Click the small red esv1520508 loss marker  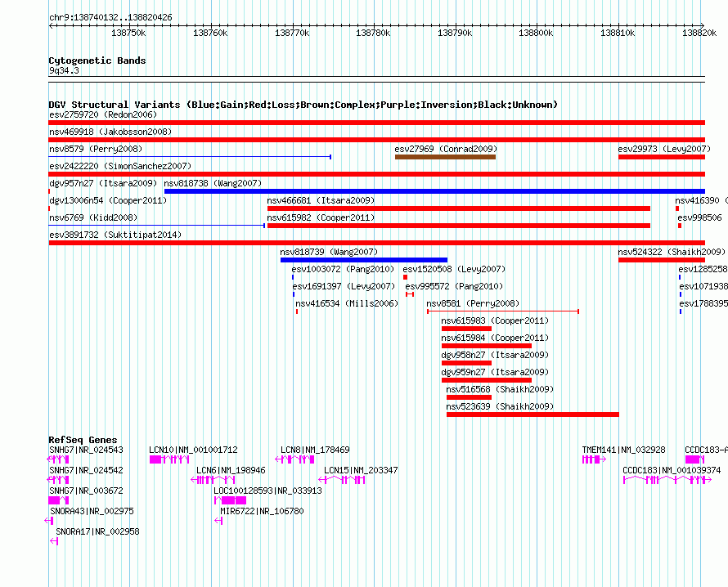(406, 277)
